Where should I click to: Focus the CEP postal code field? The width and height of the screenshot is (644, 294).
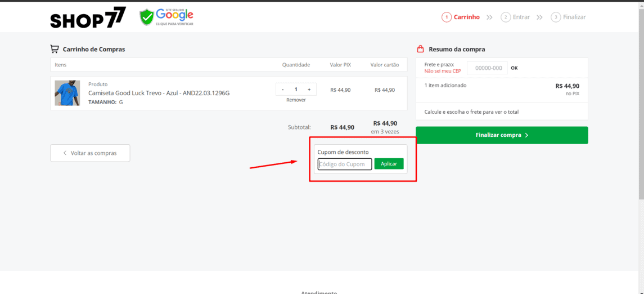click(487, 68)
